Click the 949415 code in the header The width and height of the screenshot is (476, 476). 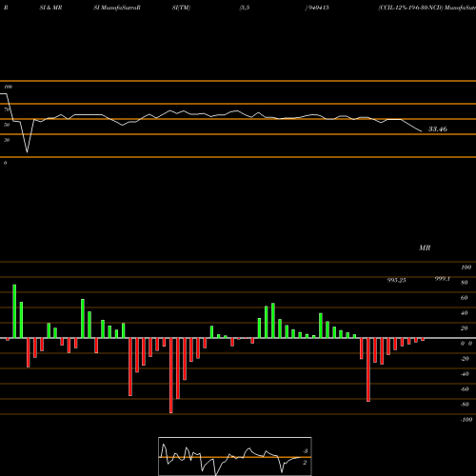pos(318,8)
